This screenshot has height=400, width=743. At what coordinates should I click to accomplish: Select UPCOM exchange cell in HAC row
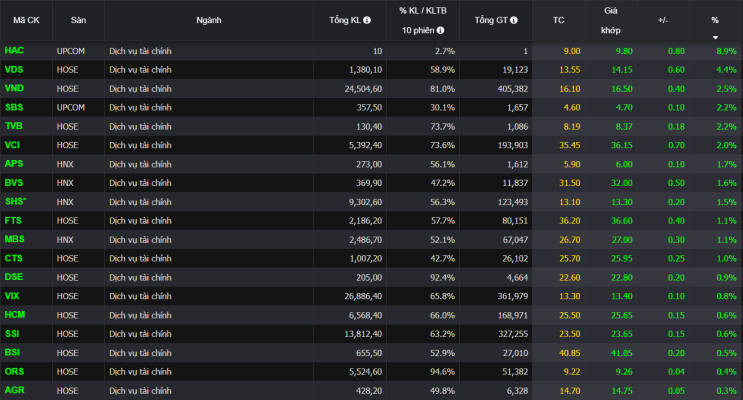71,51
